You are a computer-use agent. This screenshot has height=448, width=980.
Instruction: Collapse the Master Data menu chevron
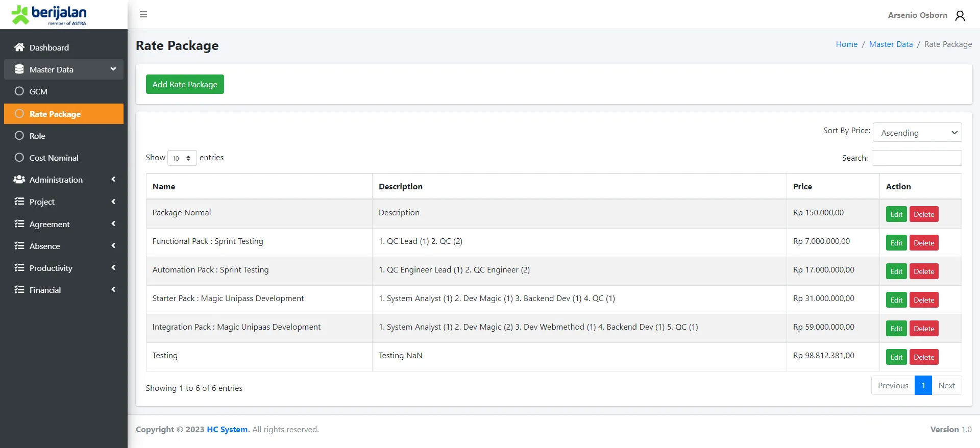(113, 69)
